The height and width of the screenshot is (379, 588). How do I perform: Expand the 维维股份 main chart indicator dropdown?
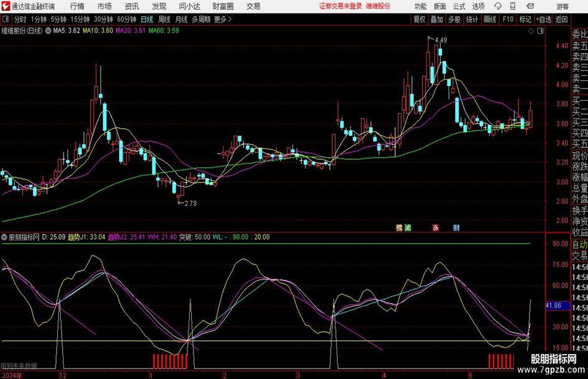point(48,30)
